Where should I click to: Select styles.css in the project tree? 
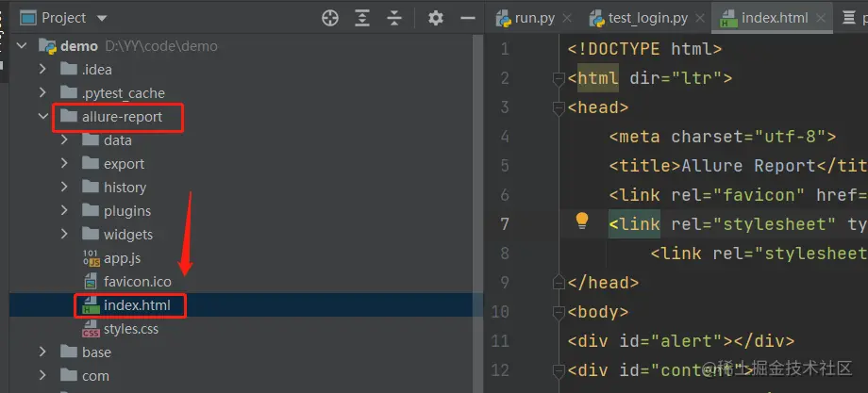click(x=130, y=329)
